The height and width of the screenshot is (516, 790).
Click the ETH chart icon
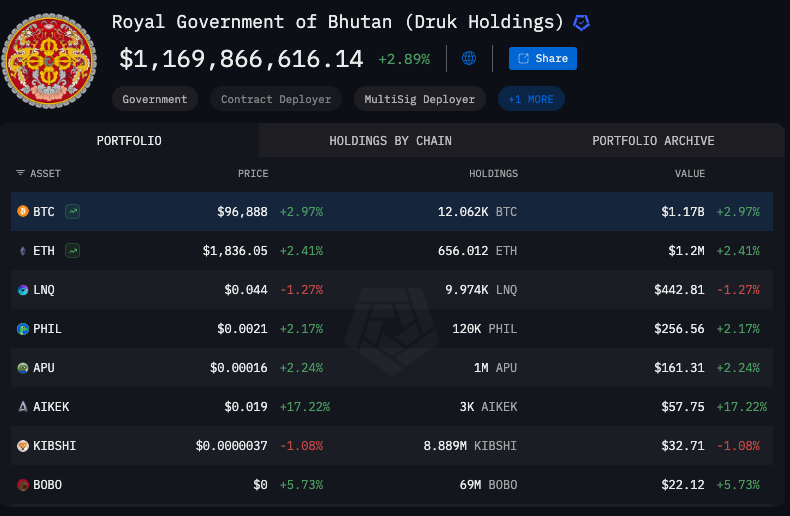(73, 251)
